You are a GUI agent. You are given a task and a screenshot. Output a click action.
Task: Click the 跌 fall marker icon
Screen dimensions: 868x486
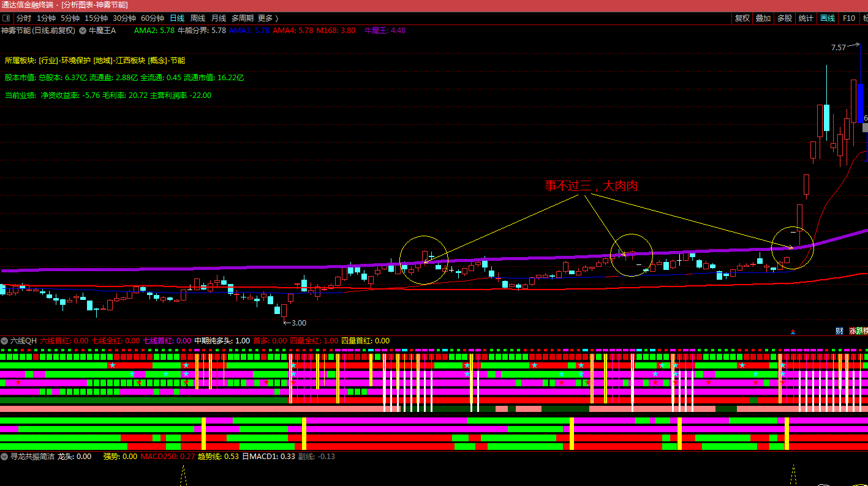(x=859, y=331)
